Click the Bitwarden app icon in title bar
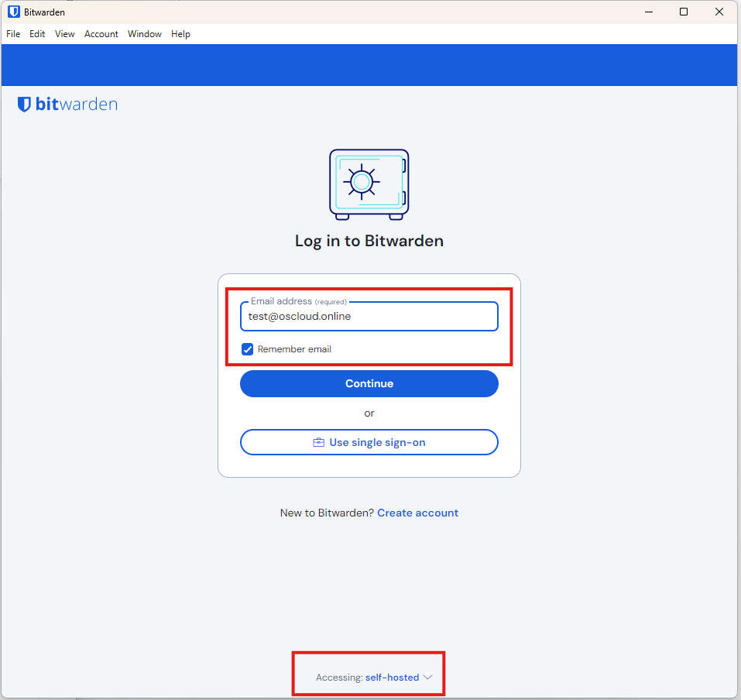The image size is (741, 700). tap(14, 12)
